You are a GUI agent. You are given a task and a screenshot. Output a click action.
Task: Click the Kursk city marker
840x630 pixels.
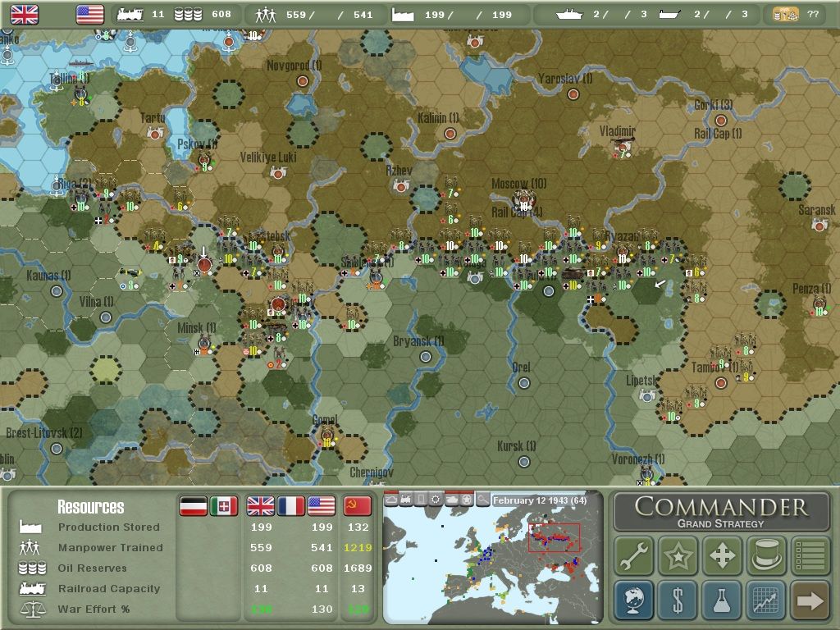point(524,461)
